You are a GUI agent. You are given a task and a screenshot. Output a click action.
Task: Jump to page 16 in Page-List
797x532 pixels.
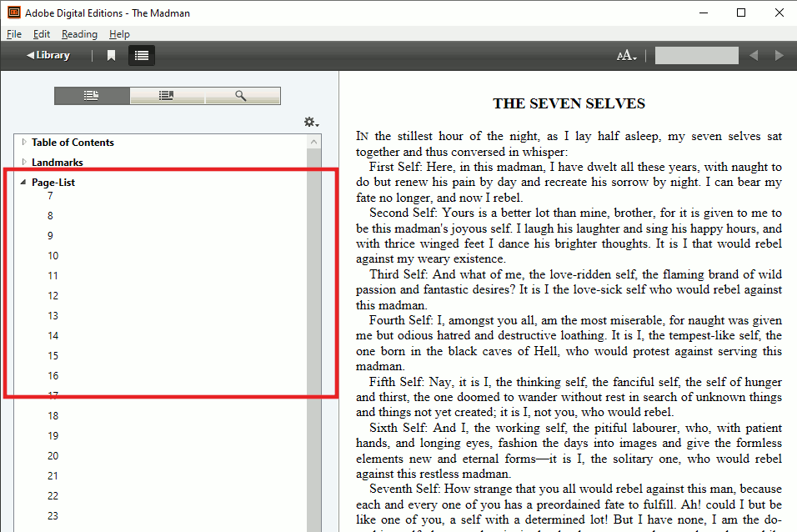click(x=53, y=376)
